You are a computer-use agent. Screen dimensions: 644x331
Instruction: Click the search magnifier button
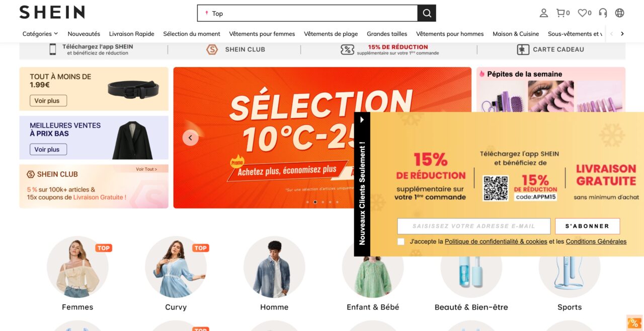(427, 13)
